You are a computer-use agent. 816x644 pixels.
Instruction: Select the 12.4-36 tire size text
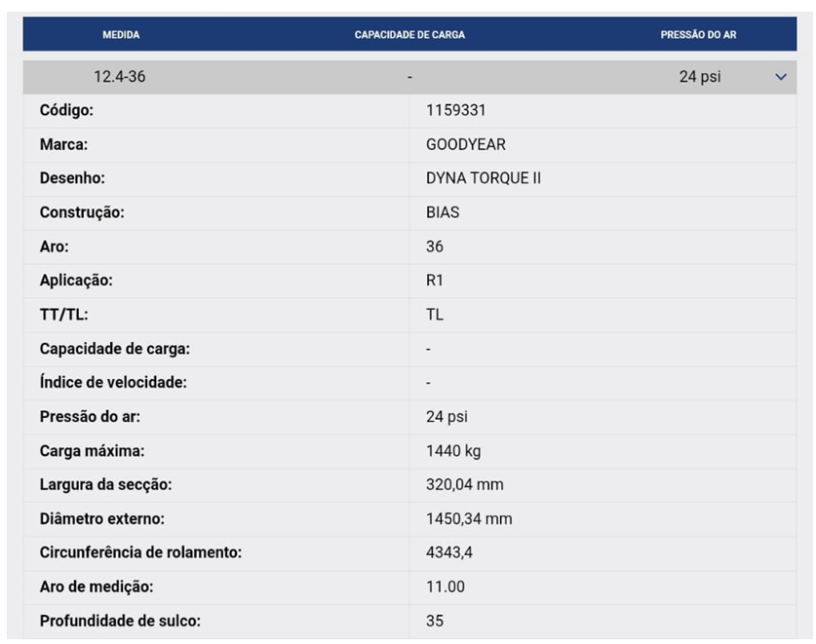tap(120, 76)
